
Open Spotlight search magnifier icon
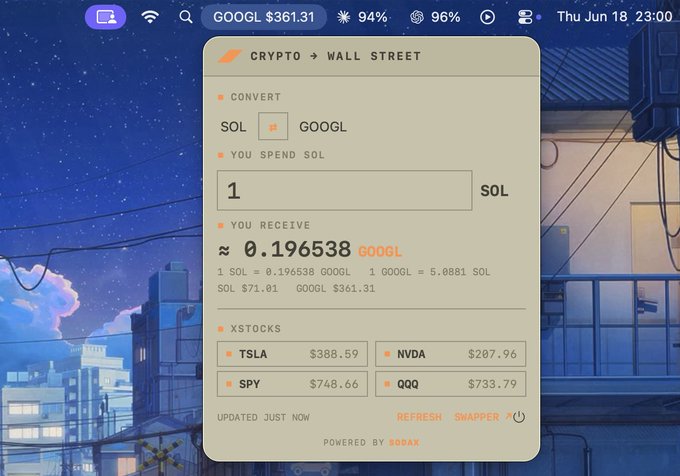(186, 17)
